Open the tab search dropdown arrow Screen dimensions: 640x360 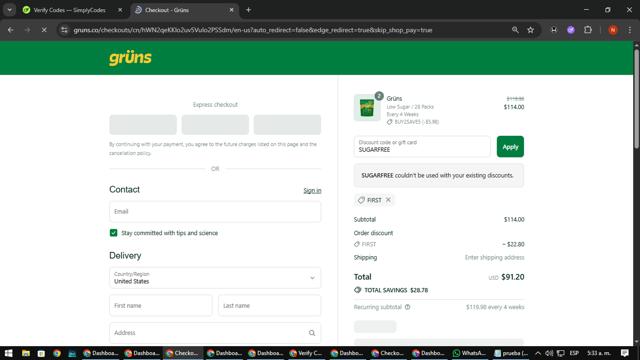[x=9, y=10]
